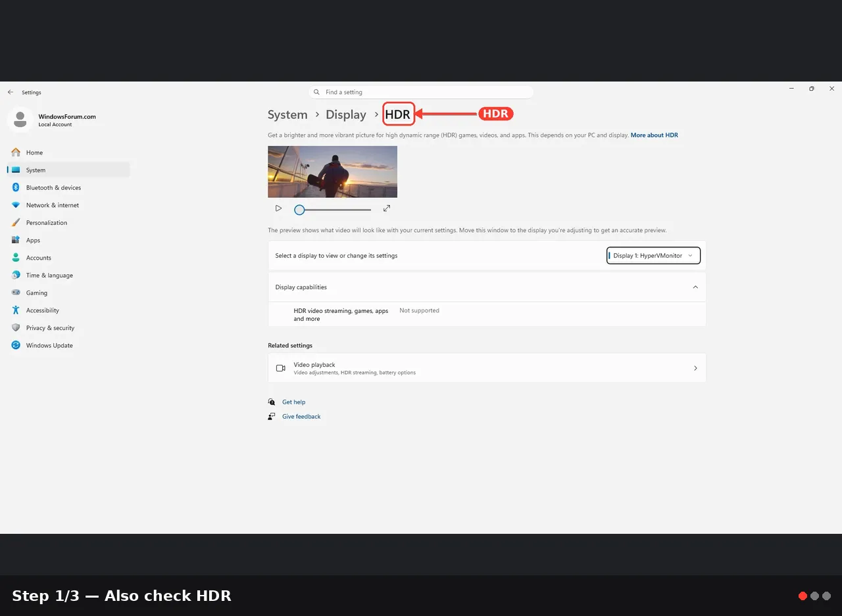The image size is (842, 616).
Task: Click the Personalization brush icon
Action: point(16,222)
